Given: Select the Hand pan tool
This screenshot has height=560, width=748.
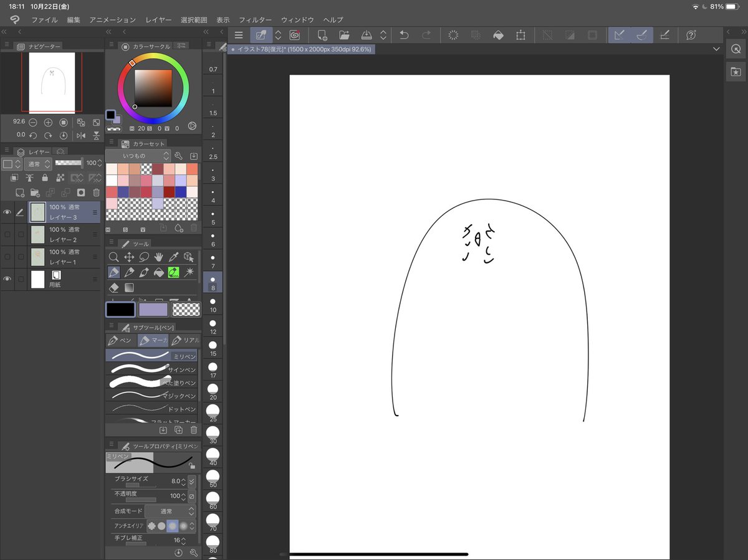Looking at the screenshot, I should tap(159, 257).
